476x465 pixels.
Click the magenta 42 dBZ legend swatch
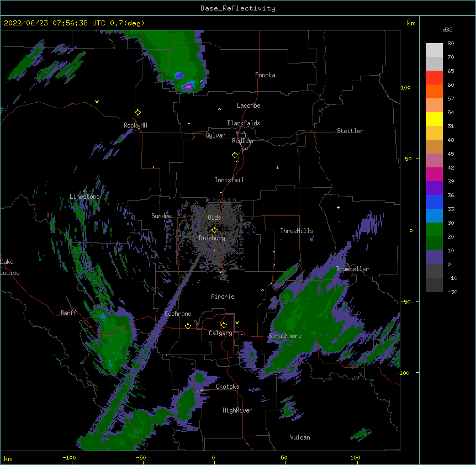coord(434,174)
